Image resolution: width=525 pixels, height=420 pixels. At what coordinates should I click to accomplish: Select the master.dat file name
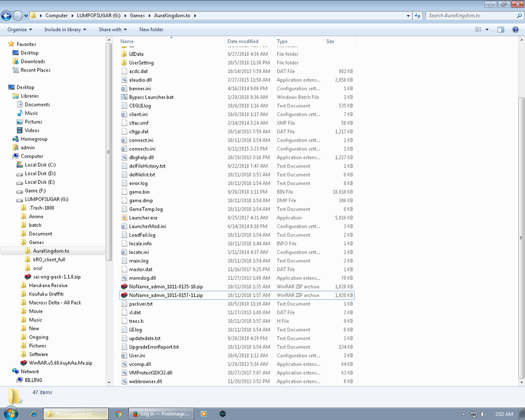tap(141, 270)
